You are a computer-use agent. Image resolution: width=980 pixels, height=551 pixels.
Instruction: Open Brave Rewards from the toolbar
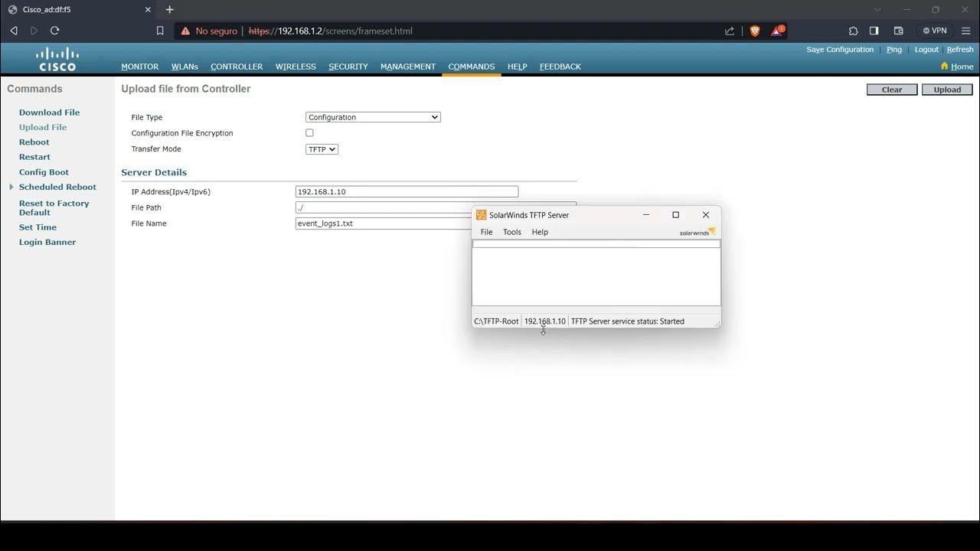click(x=777, y=31)
